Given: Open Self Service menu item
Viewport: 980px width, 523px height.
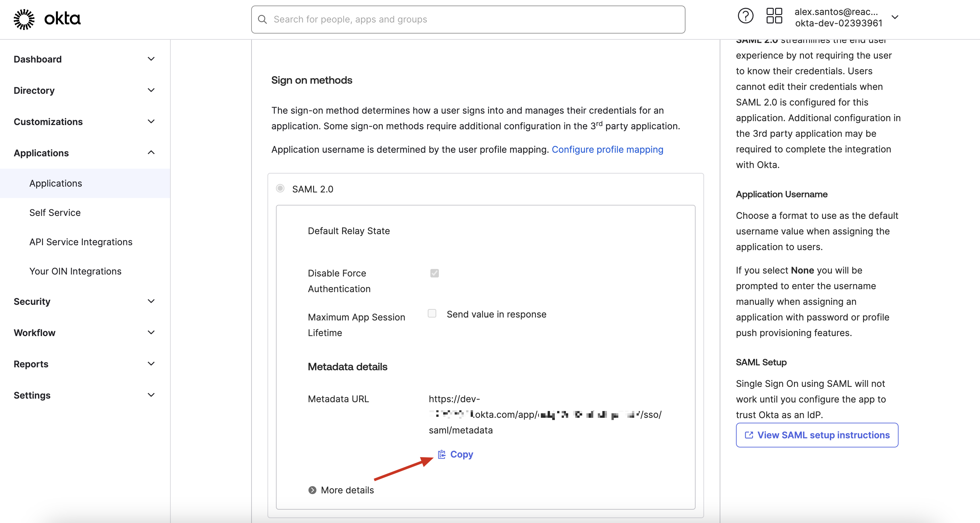Looking at the screenshot, I should [x=85, y=213].
